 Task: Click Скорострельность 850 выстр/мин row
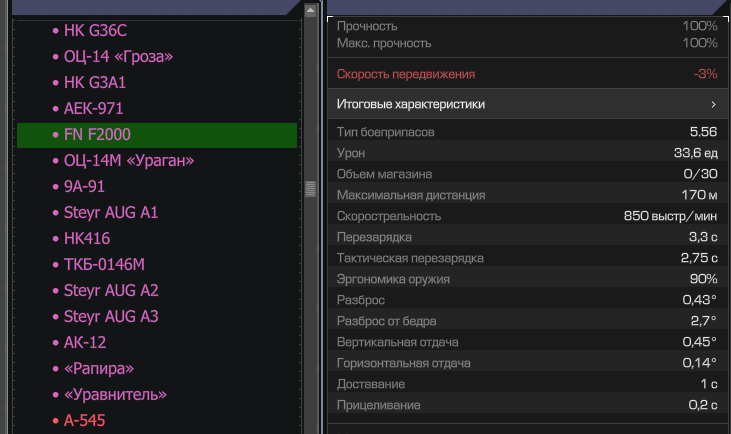(528, 216)
